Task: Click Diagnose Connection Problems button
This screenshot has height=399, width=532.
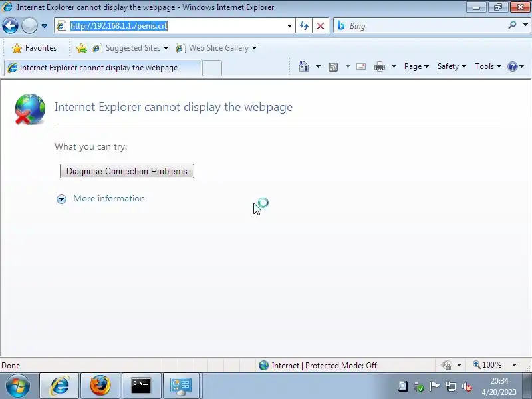Action: point(127,171)
